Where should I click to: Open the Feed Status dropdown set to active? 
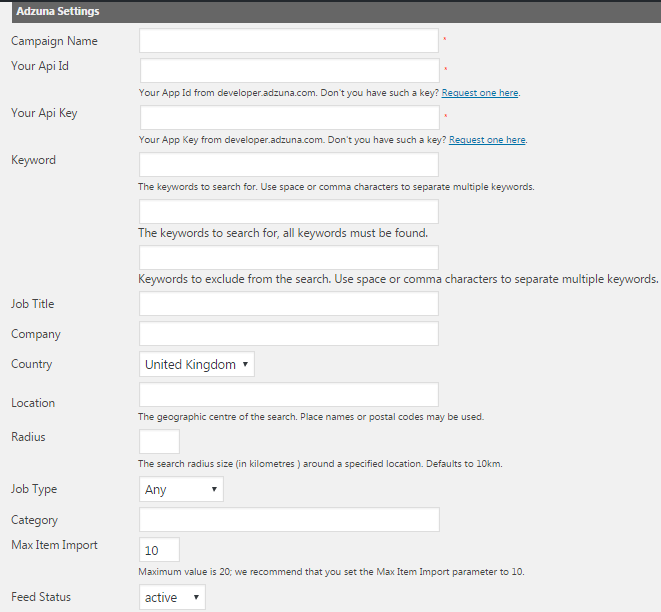click(x=172, y=598)
